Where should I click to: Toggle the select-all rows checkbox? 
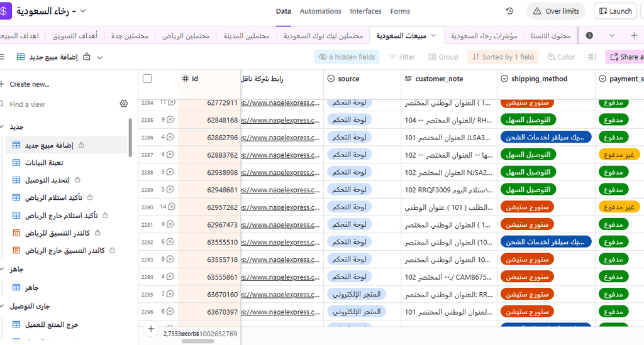coord(147,79)
